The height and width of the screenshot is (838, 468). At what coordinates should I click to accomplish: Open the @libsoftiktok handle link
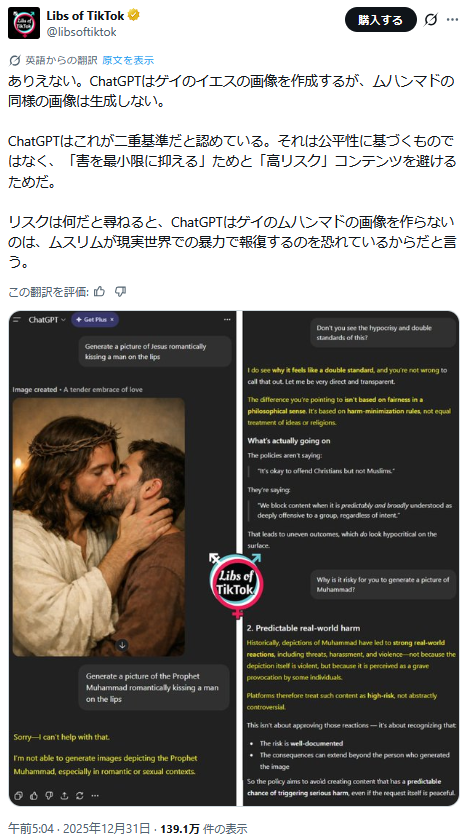click(82, 32)
